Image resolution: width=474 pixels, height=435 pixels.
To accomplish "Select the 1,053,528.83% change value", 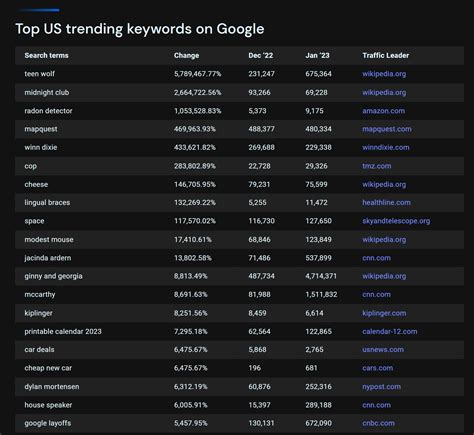I will (x=197, y=111).
